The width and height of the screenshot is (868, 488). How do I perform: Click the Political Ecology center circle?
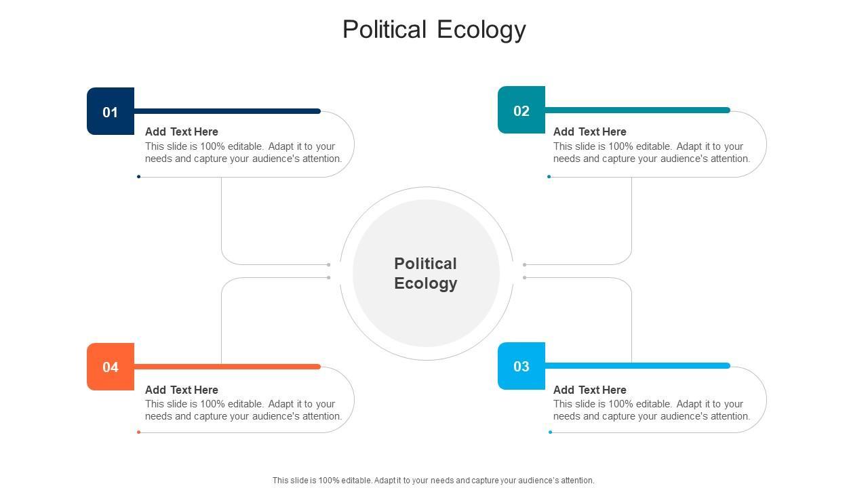pyautogui.click(x=426, y=273)
